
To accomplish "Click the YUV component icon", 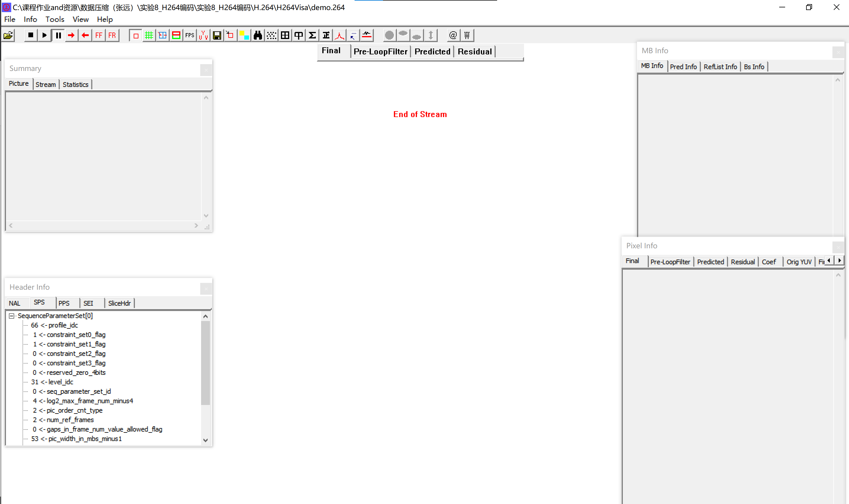I will point(203,35).
